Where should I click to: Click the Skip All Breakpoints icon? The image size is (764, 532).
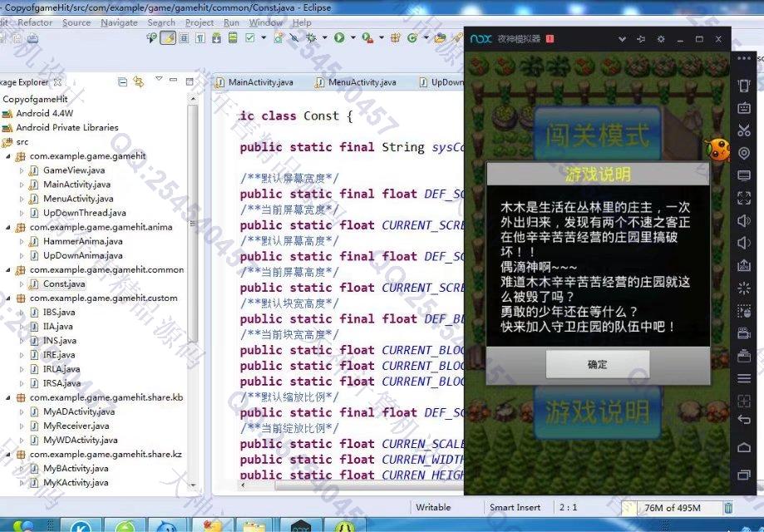click(294, 37)
